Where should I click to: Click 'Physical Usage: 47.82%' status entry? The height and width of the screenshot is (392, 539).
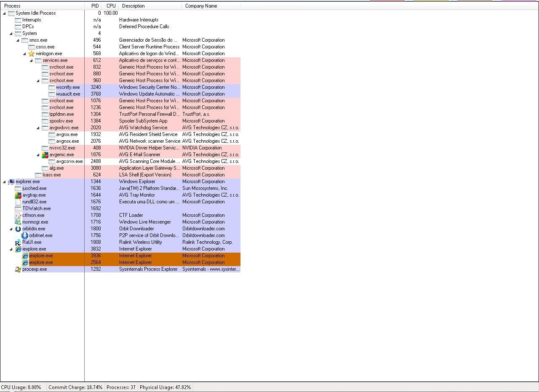pyautogui.click(x=165, y=387)
